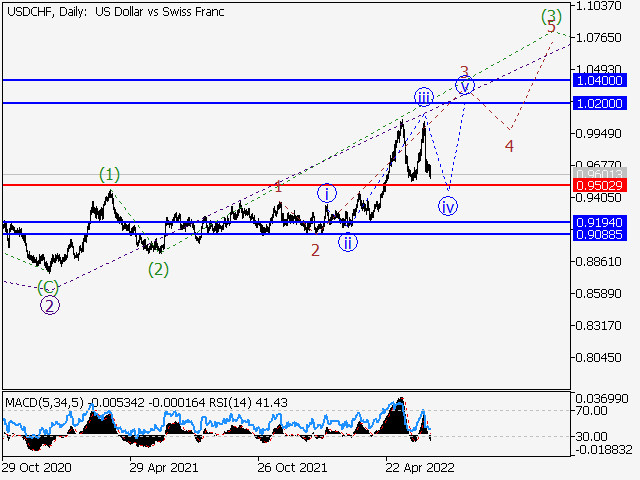Select the 0.91940 price level tag

600,222
